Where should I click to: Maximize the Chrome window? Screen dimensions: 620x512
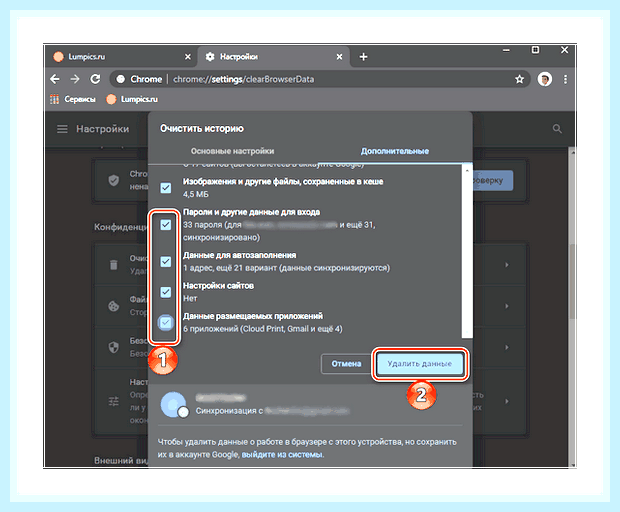(535, 50)
